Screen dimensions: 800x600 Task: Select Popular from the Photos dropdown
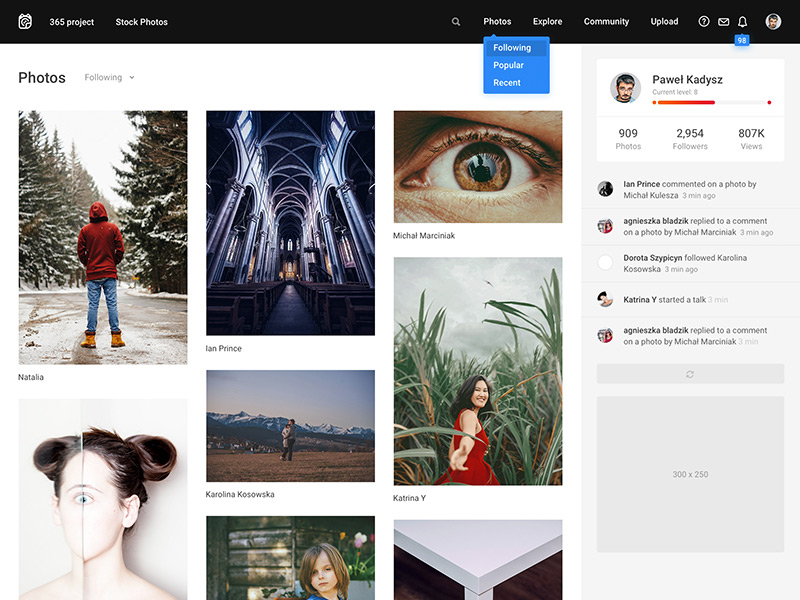508,65
